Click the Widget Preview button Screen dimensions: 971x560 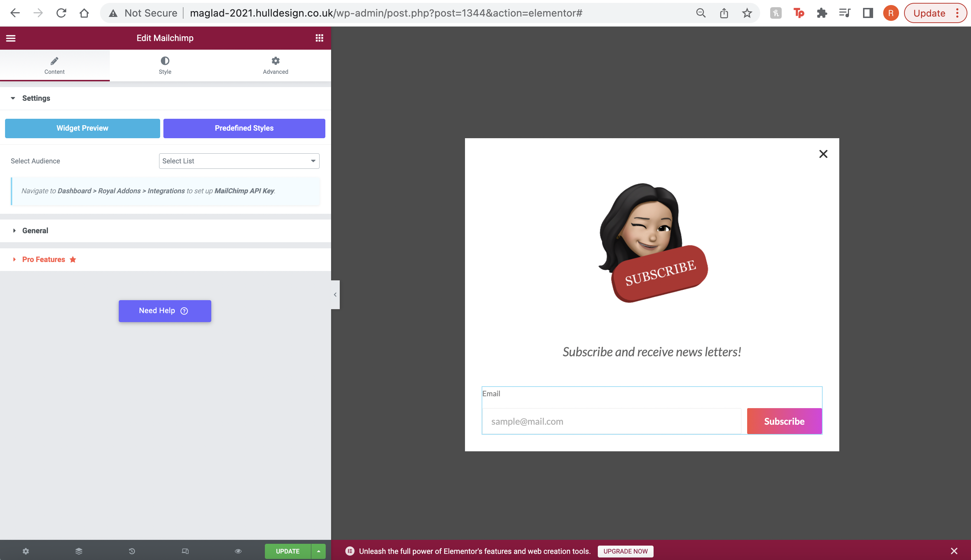click(x=82, y=128)
